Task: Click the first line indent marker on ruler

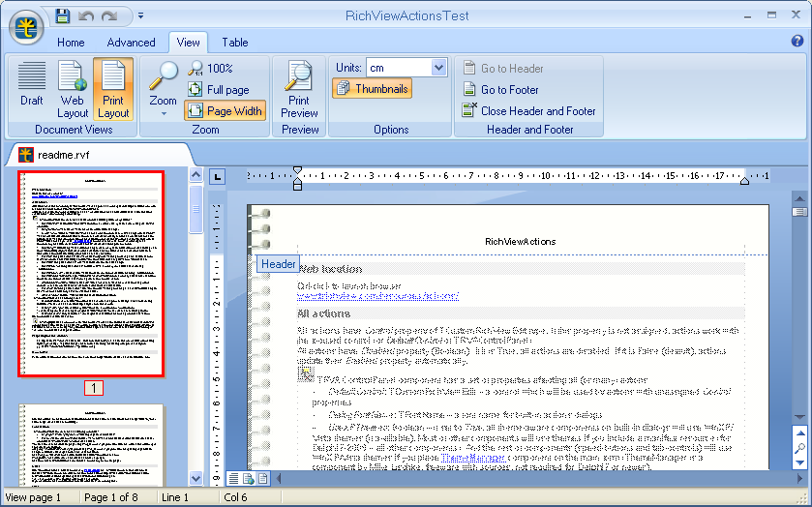Action: coord(297,170)
